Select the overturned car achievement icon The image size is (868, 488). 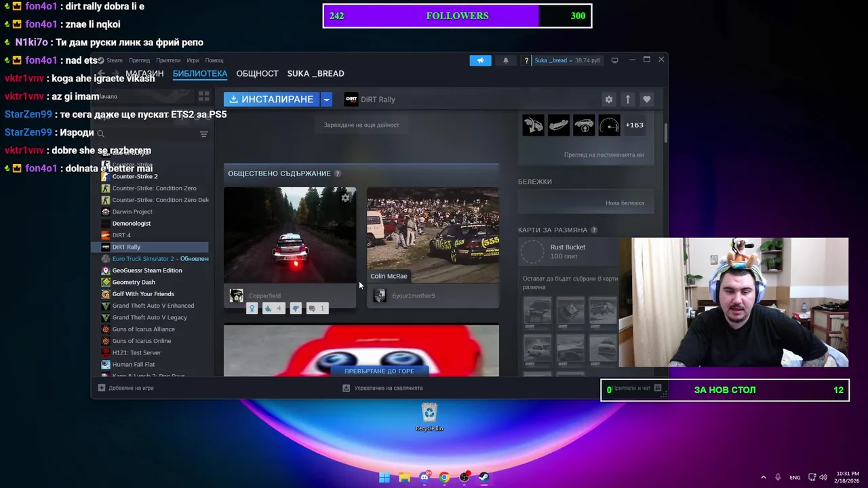(558, 125)
